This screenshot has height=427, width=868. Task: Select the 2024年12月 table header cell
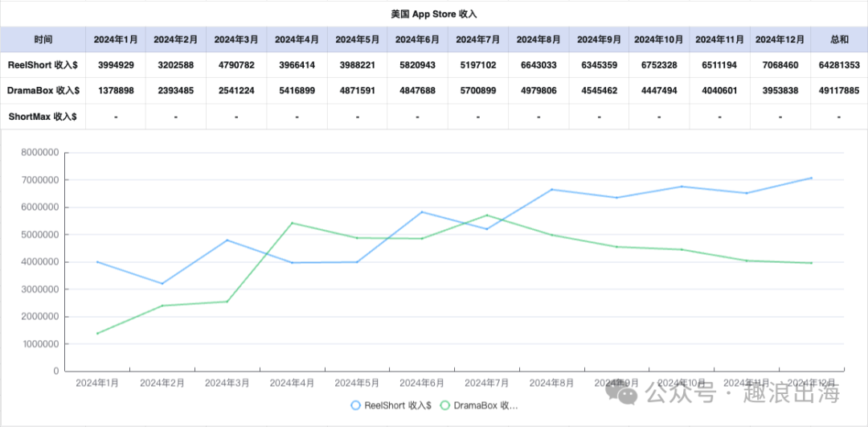[780, 39]
